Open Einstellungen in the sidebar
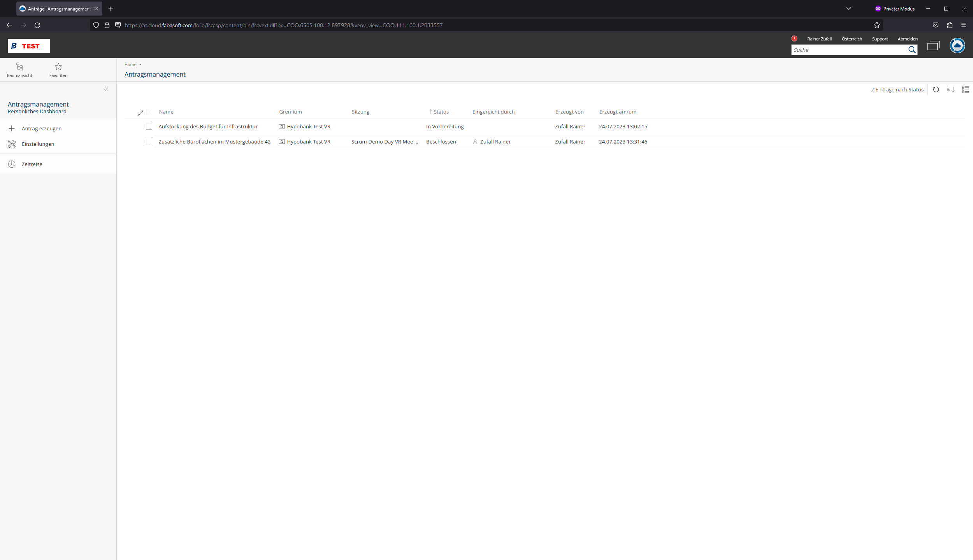The width and height of the screenshot is (973, 560). (x=38, y=144)
